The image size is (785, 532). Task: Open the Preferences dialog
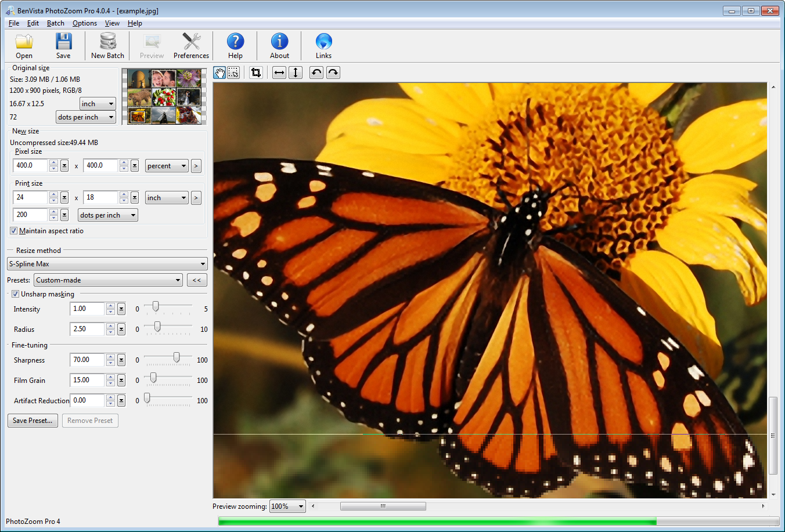(191, 45)
